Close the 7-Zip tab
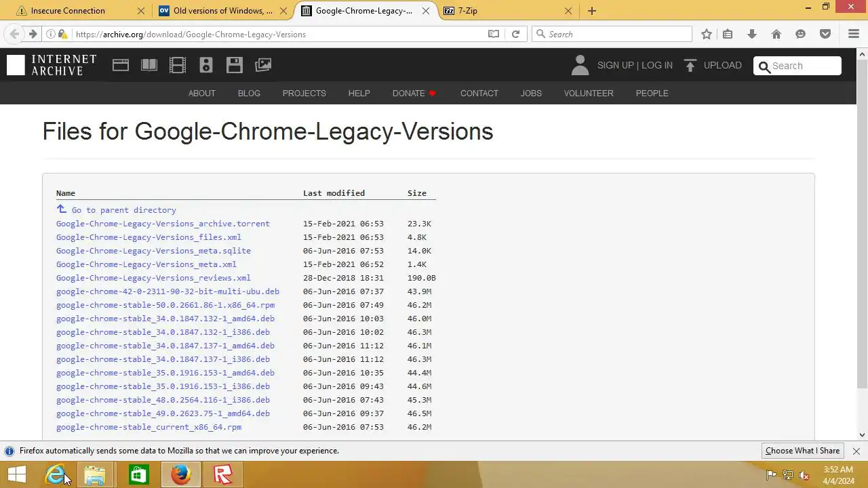This screenshot has width=868, height=488. pyautogui.click(x=568, y=11)
